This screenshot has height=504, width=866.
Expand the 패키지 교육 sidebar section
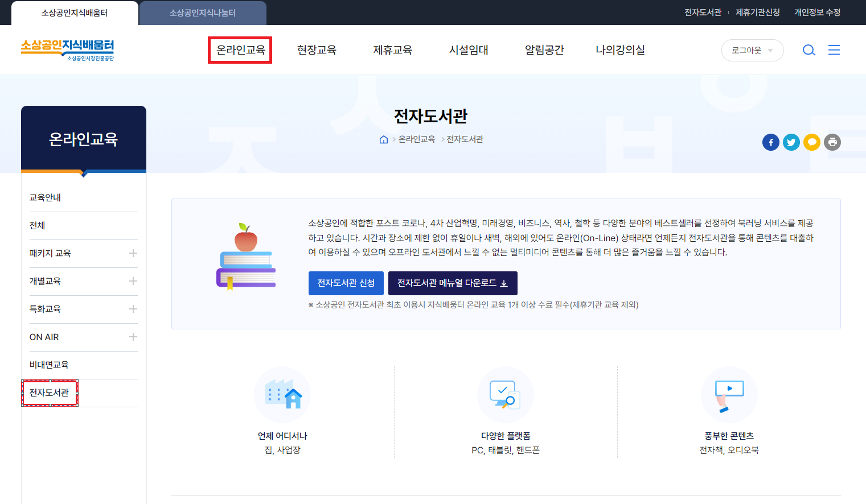[132, 253]
